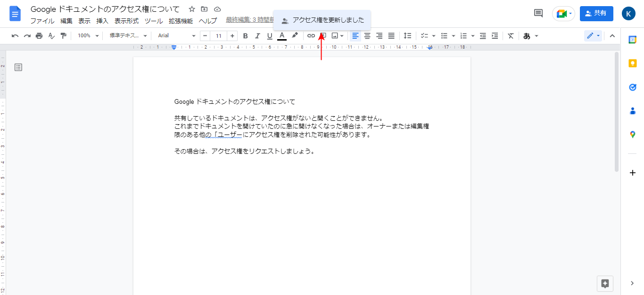Open the 表示 menu

84,21
